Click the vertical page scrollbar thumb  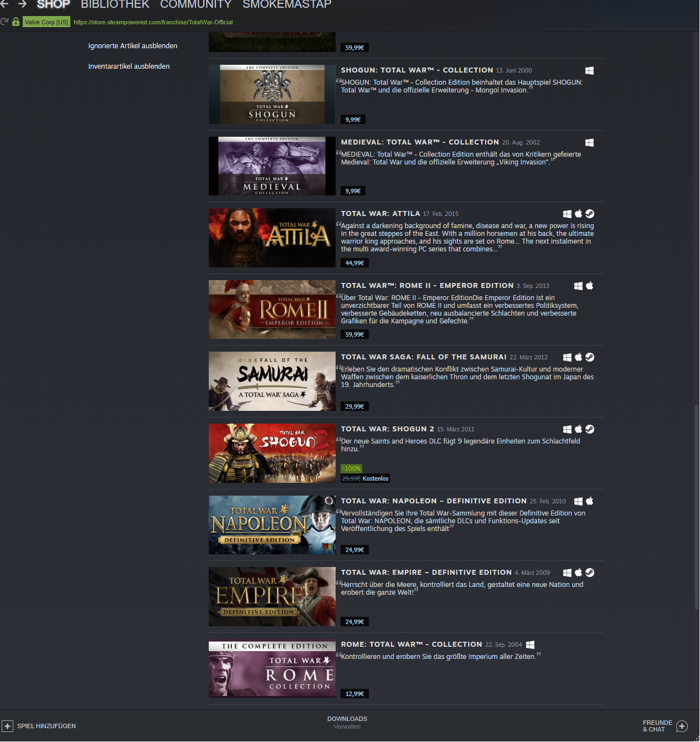tap(697, 507)
